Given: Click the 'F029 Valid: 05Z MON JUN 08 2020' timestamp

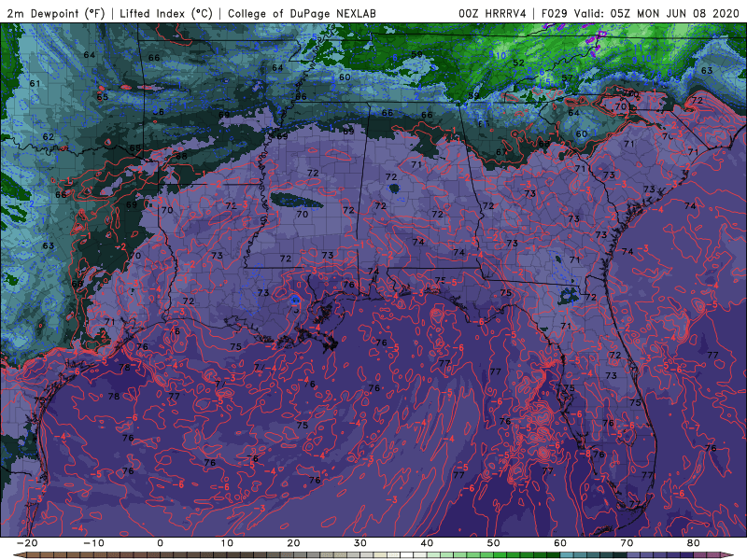Looking at the screenshot, I should pos(641,13).
